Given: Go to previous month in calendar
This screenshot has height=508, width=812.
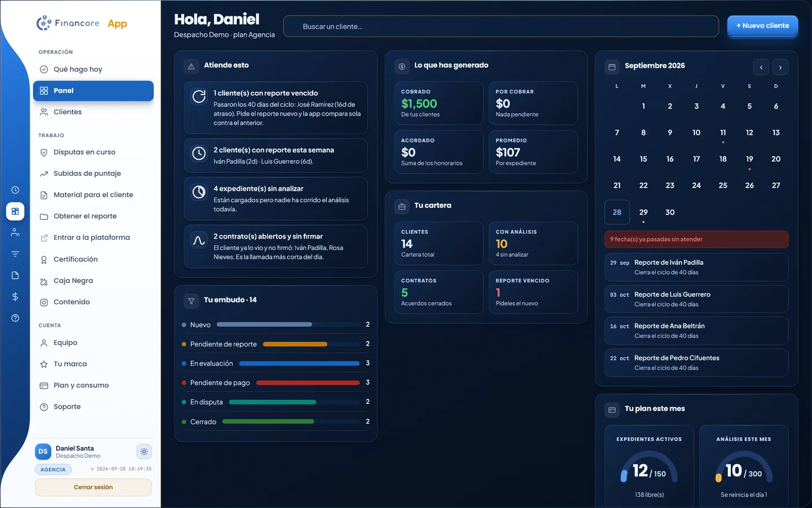Looking at the screenshot, I should click(x=761, y=67).
